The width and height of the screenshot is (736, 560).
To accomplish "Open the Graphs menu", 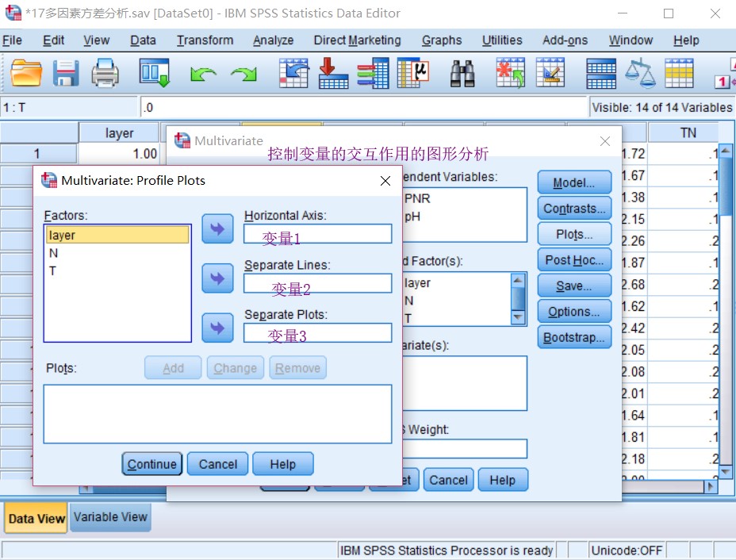I will pyautogui.click(x=442, y=40).
